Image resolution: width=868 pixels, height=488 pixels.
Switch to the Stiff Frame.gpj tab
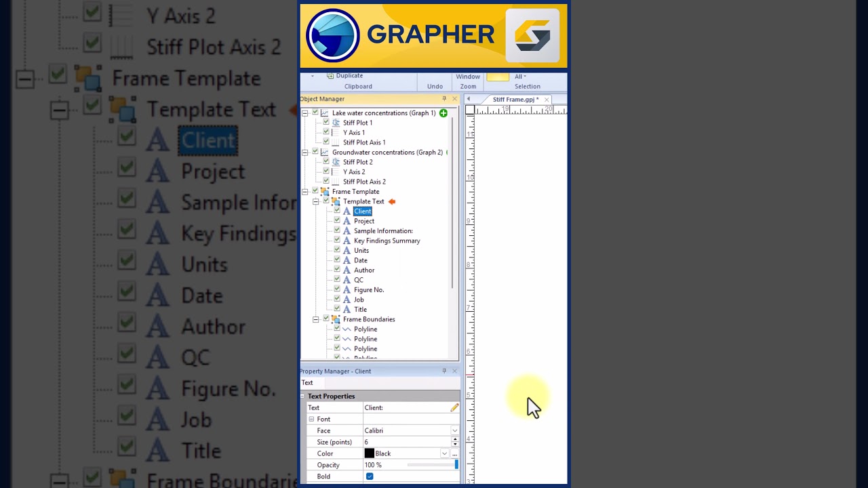[x=515, y=100]
